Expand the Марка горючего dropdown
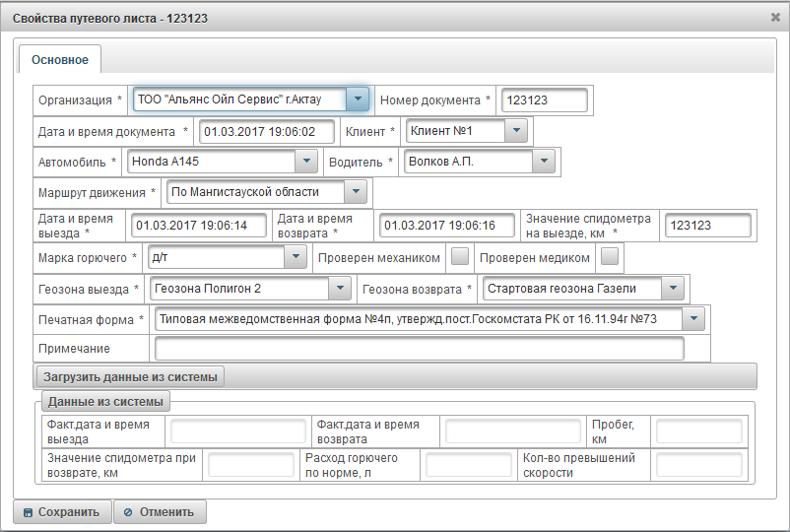This screenshot has height=532, width=790. pos(296,257)
